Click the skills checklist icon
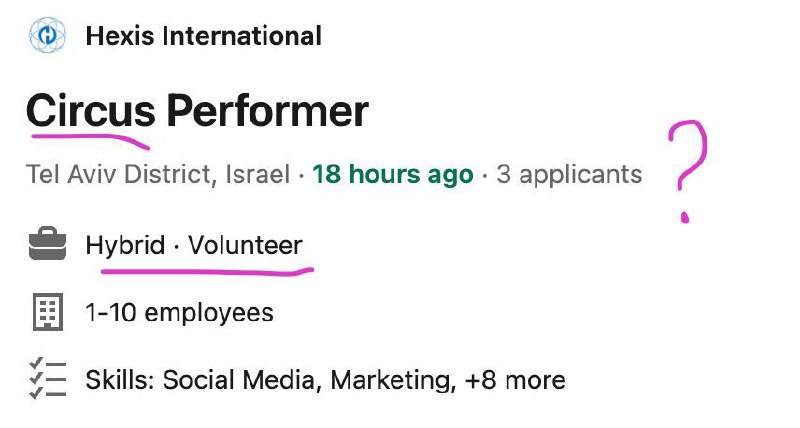This screenshot has height=428, width=800. click(x=47, y=379)
